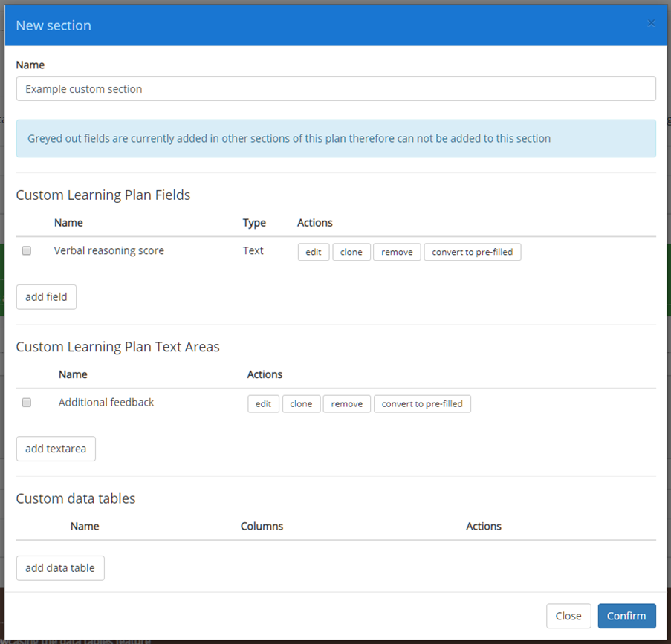Dismiss the New section dialog via X
The height and width of the screenshot is (644, 671).
point(651,23)
